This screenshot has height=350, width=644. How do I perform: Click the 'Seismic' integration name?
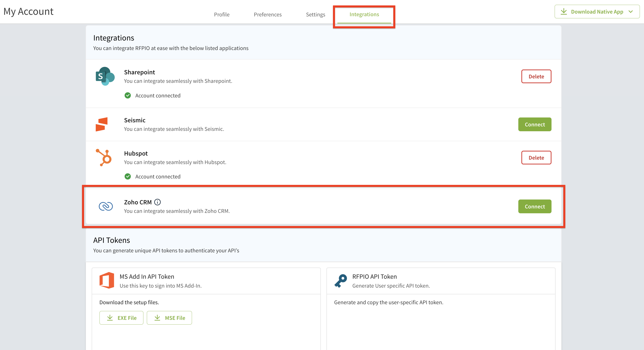click(x=135, y=120)
